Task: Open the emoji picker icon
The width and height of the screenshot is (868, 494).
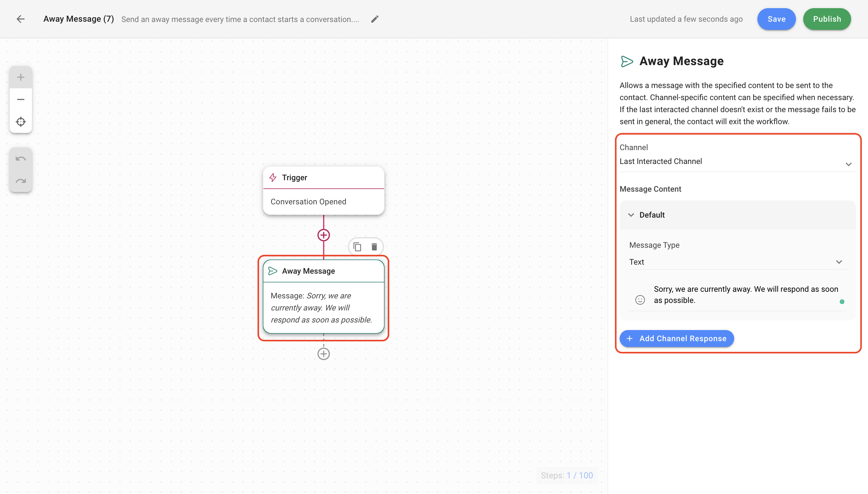Action: coord(640,300)
